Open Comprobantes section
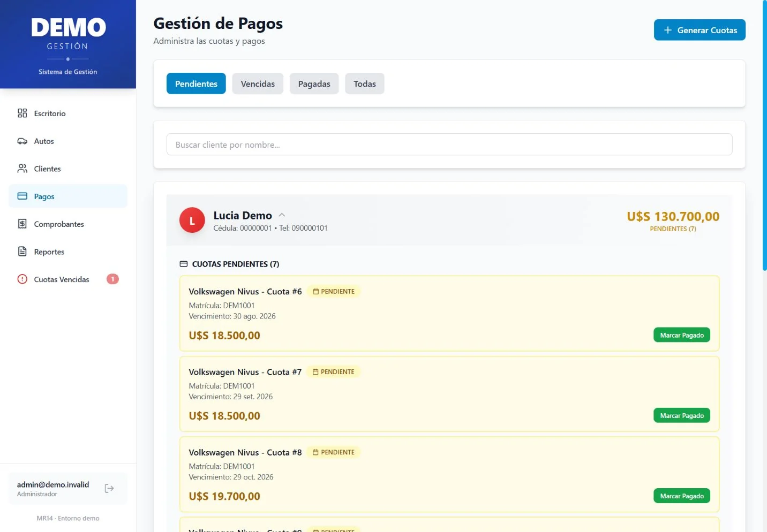 point(68,224)
